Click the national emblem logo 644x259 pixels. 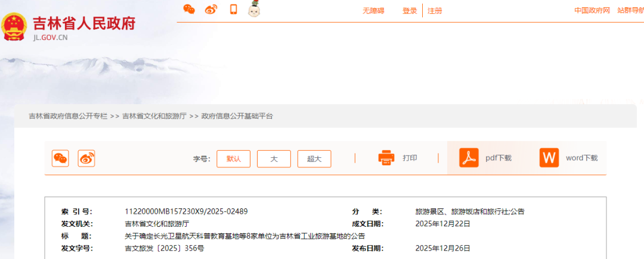point(14,26)
